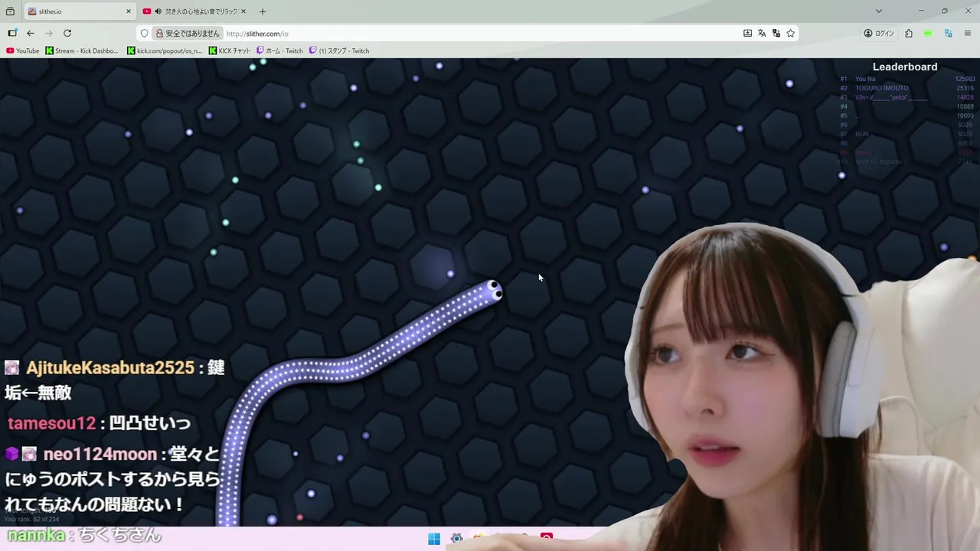Viewport: 980px width, 551px height.
Task: Click the RUN leaderboard entry
Action: (862, 134)
